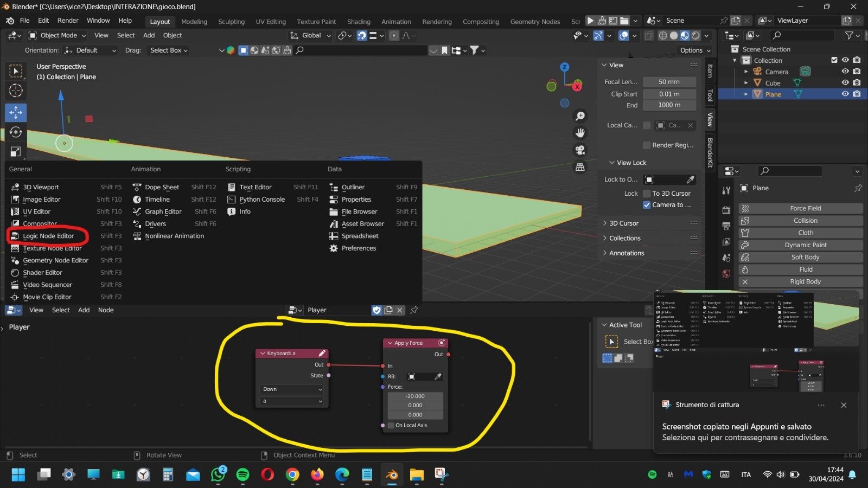
Task: Add Rigid Body physics to Plane
Action: click(x=800, y=282)
